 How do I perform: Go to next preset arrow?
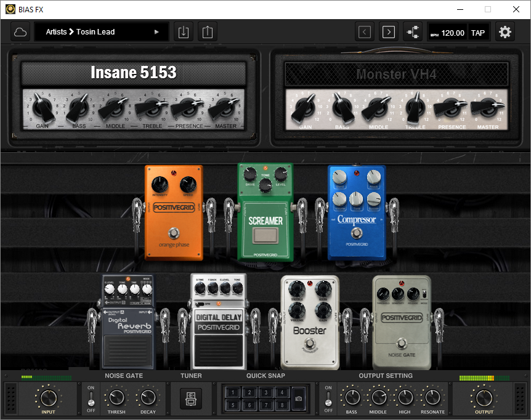click(389, 32)
